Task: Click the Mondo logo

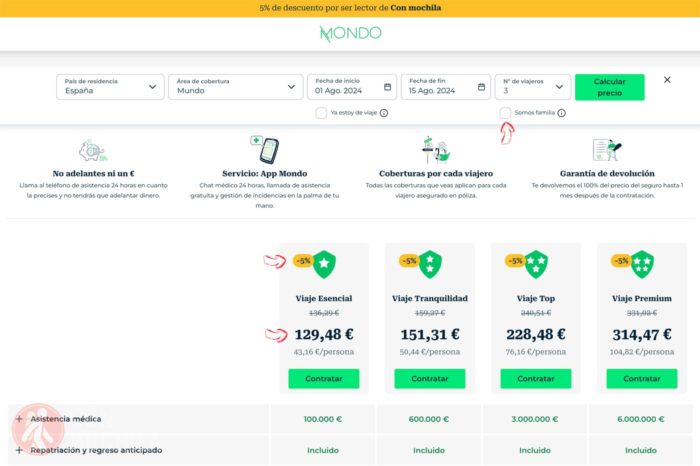Action: click(x=350, y=33)
